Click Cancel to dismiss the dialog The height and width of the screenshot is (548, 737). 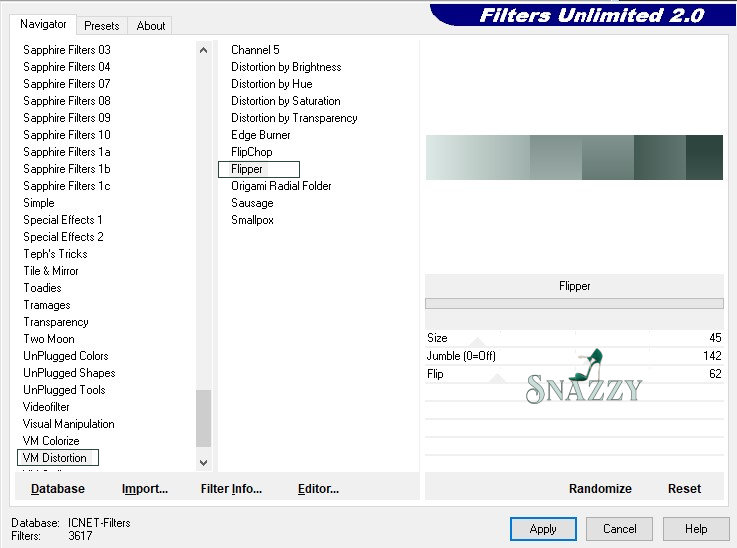(619, 529)
